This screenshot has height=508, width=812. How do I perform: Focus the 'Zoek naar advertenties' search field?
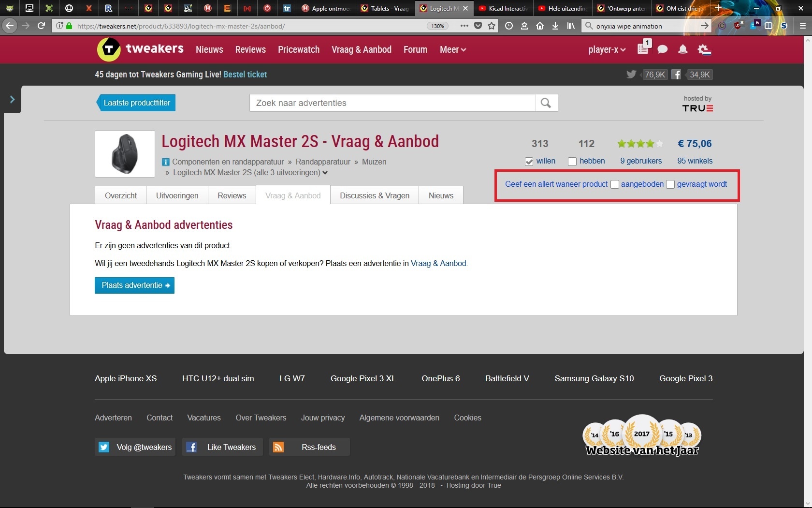[x=392, y=103]
